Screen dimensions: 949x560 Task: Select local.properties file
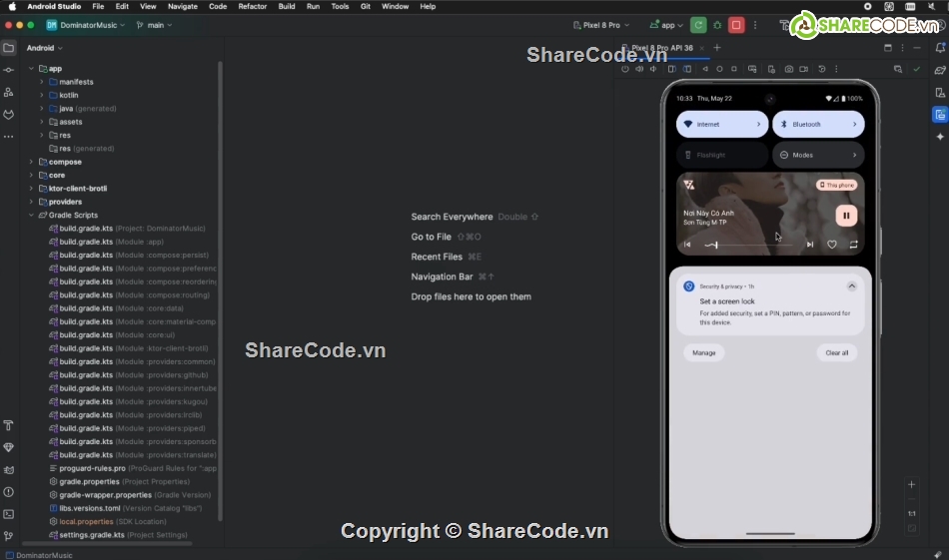(x=86, y=521)
